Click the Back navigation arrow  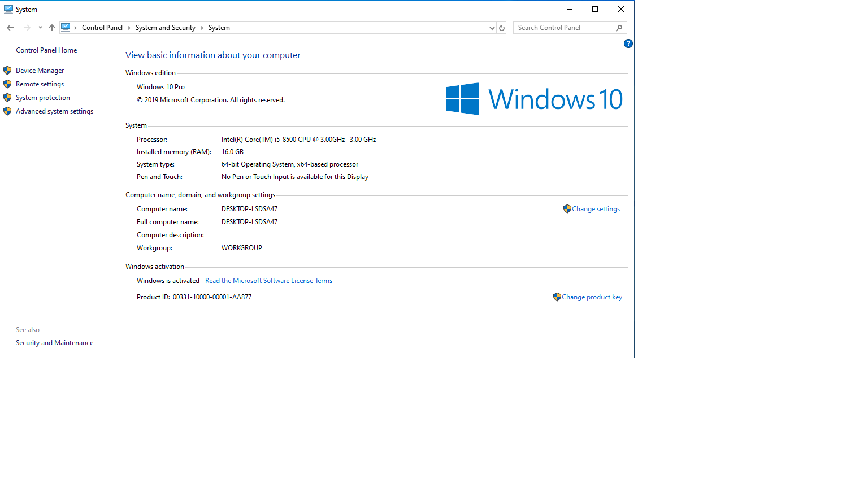click(x=10, y=28)
